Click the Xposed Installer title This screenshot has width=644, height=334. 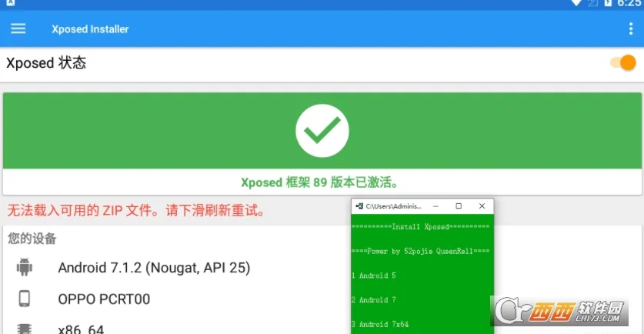pos(90,29)
